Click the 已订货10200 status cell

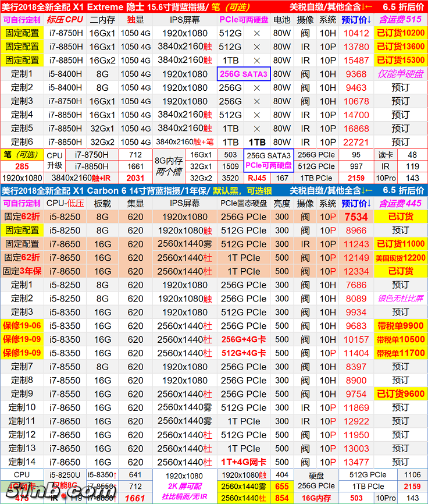tap(400, 33)
